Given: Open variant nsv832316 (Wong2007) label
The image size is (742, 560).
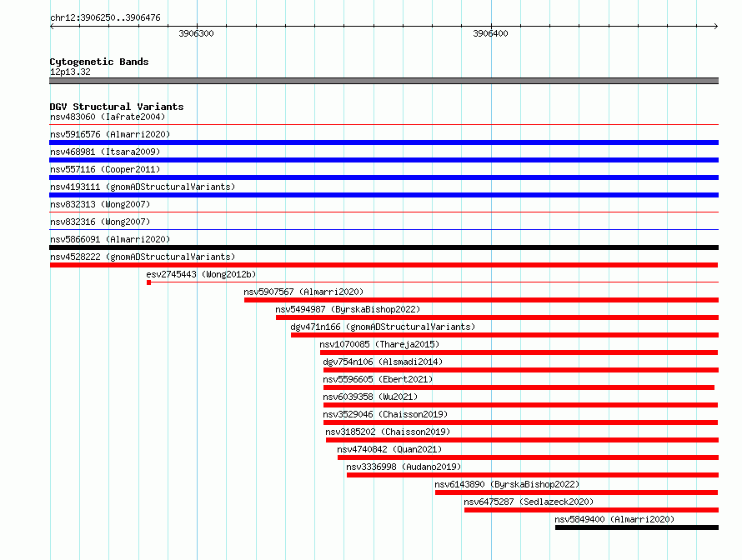Looking at the screenshot, I should 100,222.
